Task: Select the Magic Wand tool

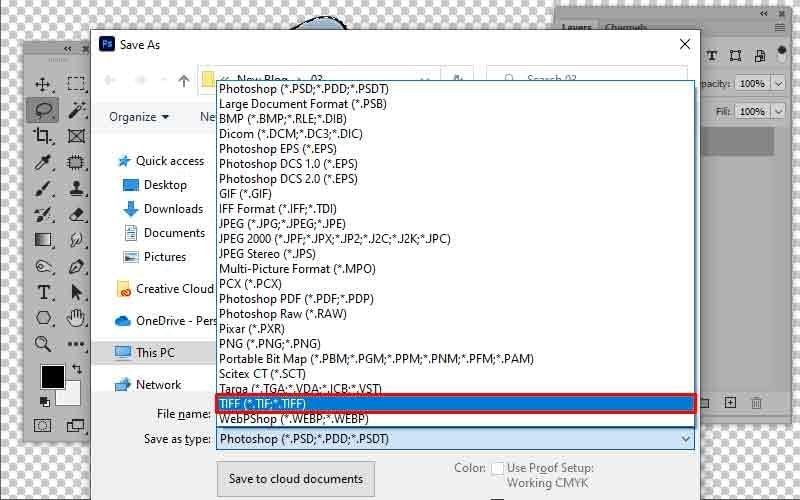Action: 76,110
